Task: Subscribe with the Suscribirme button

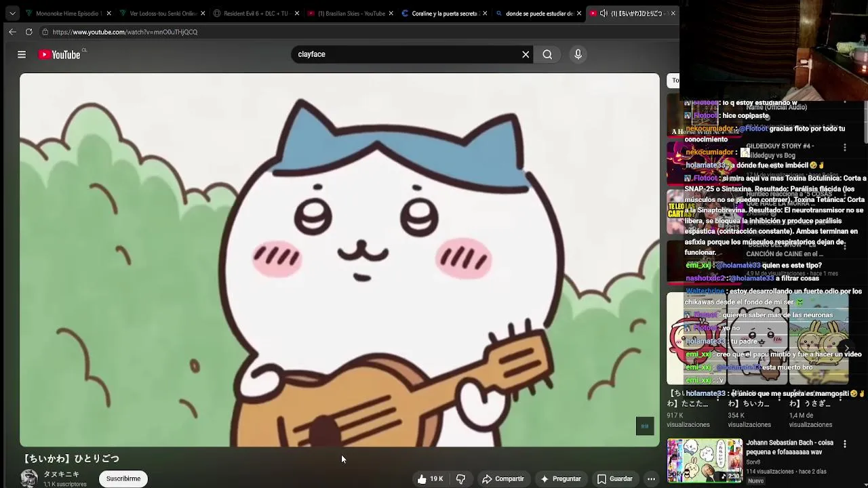Action: 123,479
